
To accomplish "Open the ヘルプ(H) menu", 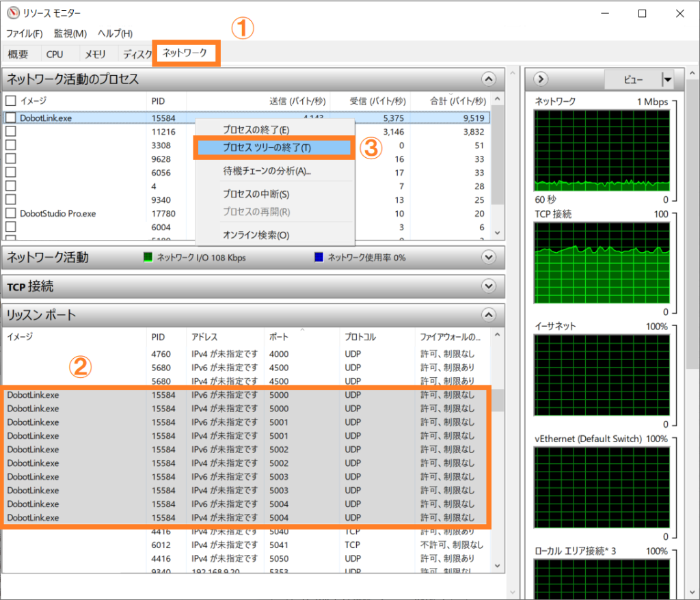I will [115, 33].
